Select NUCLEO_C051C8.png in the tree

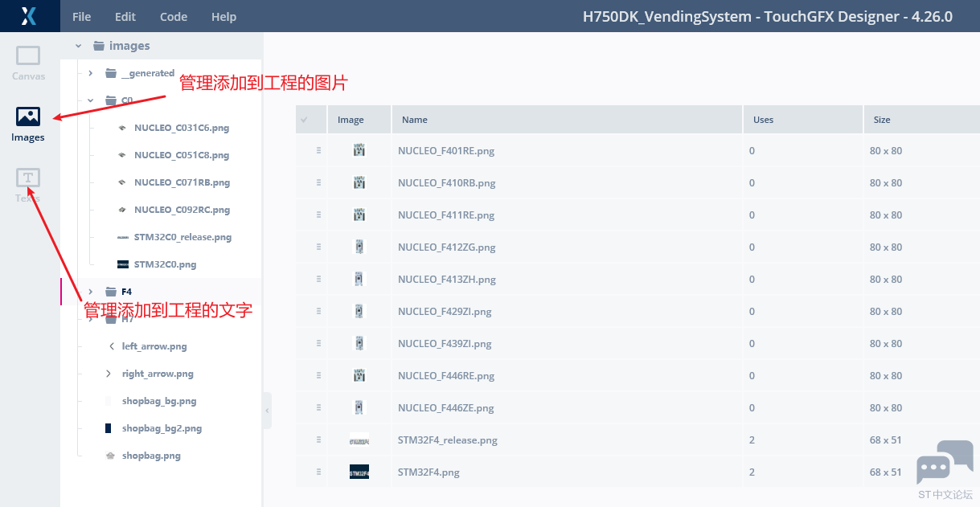coord(182,155)
